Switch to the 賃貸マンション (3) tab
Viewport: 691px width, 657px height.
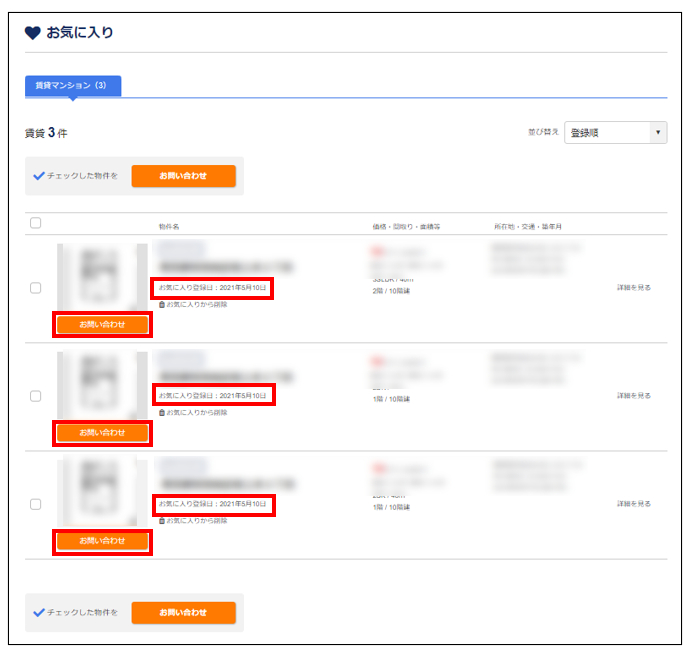click(x=72, y=86)
